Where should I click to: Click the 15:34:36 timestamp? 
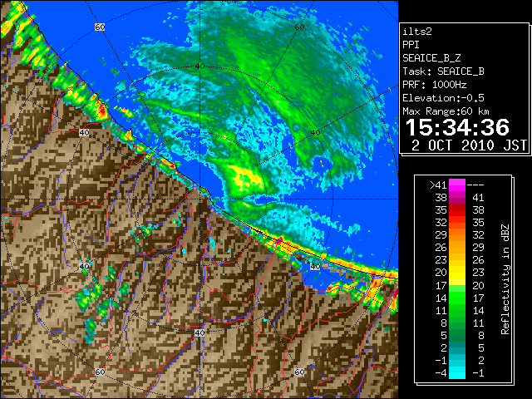(x=457, y=127)
